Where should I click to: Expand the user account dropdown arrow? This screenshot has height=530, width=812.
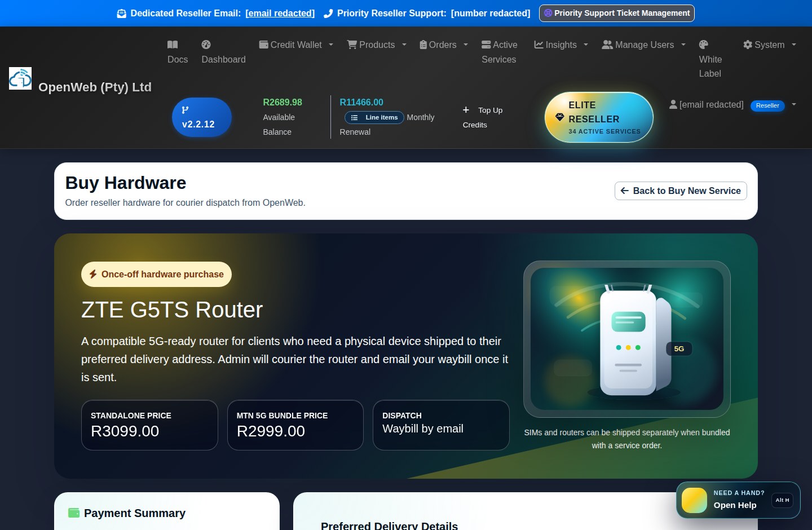[x=794, y=104]
